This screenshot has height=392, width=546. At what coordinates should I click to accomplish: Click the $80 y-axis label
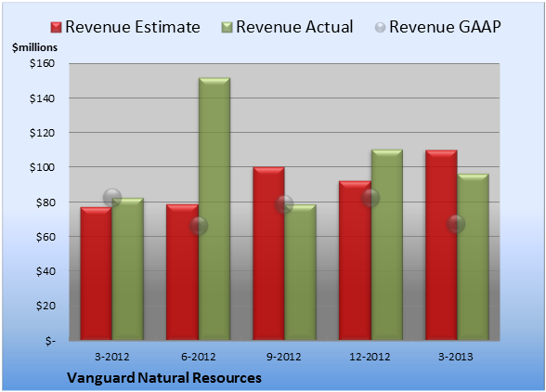click(x=45, y=203)
